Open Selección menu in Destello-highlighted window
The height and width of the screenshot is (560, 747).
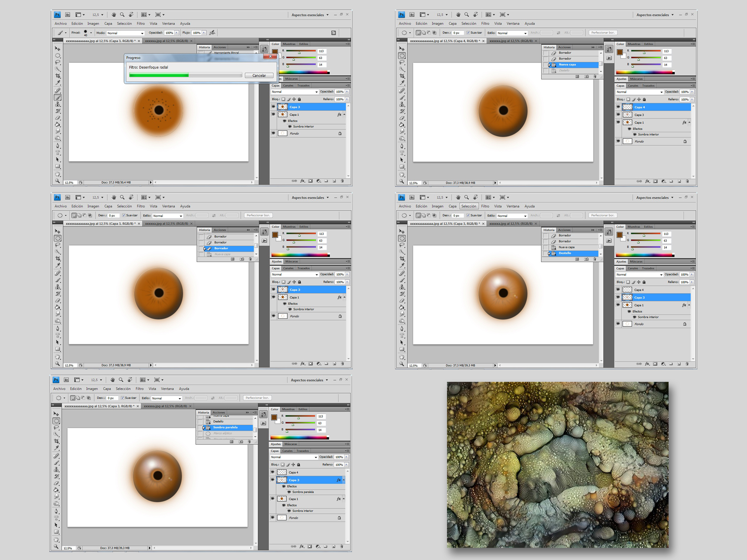tap(469, 206)
